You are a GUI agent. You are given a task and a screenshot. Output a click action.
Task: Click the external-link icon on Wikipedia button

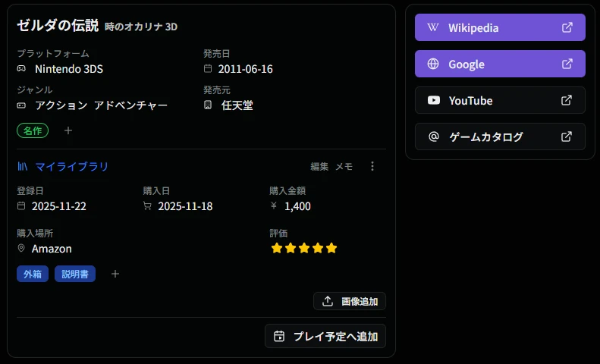(567, 27)
